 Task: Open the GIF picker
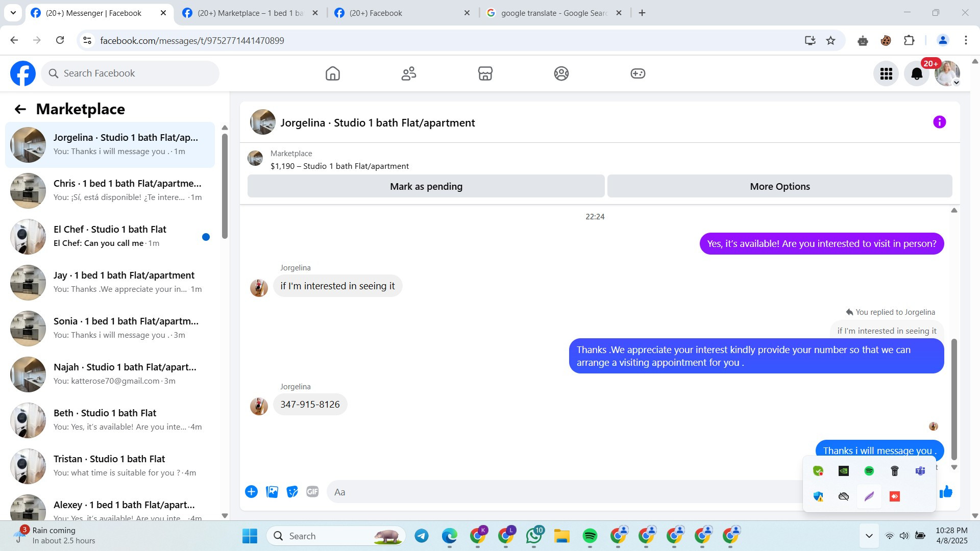click(x=312, y=492)
